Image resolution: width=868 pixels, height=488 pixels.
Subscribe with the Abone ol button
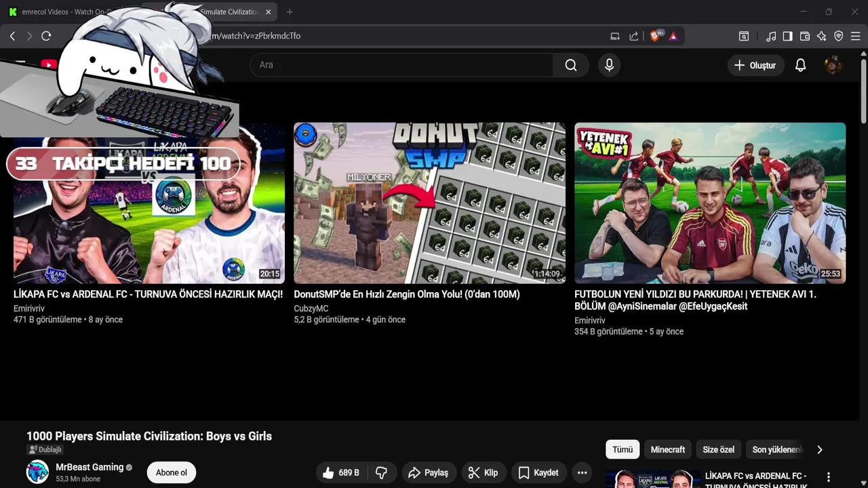click(172, 472)
